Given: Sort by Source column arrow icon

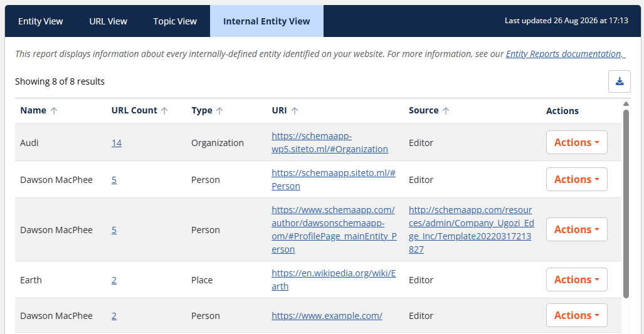Looking at the screenshot, I should (x=446, y=110).
